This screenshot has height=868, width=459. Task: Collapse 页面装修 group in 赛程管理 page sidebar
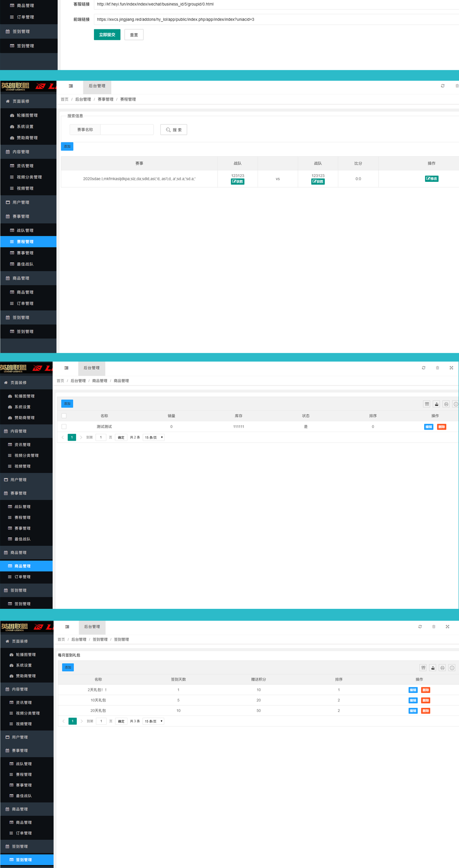pos(28,101)
